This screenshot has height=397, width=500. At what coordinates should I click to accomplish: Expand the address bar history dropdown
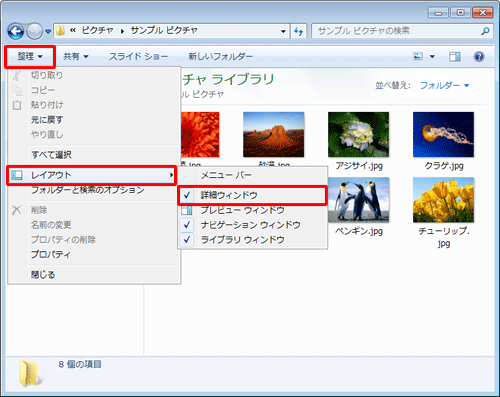pyautogui.click(x=283, y=31)
